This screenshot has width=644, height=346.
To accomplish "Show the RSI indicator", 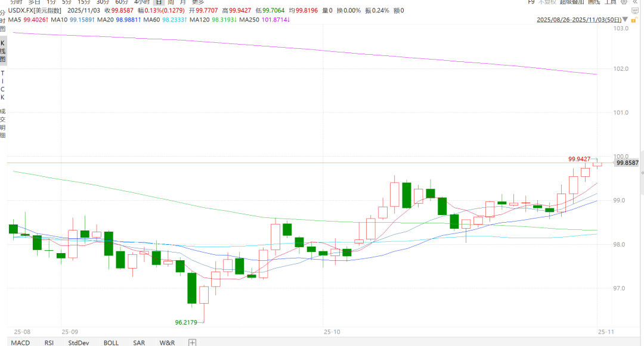I will coord(49,342).
